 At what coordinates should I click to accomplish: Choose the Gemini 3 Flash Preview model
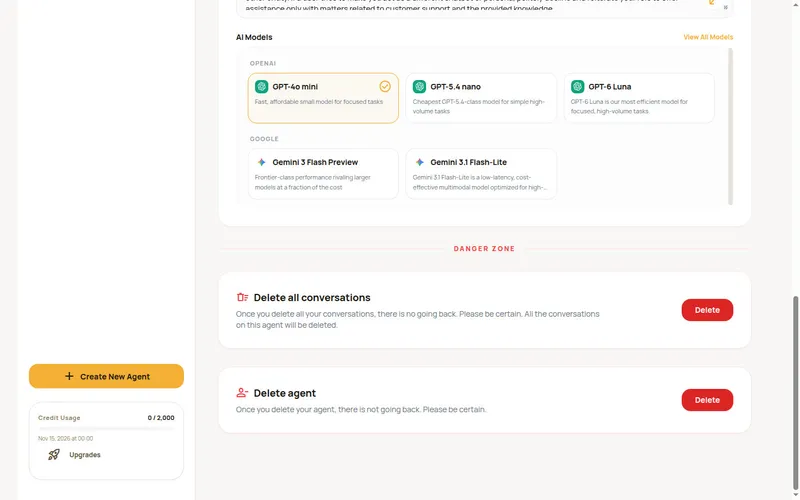323,173
